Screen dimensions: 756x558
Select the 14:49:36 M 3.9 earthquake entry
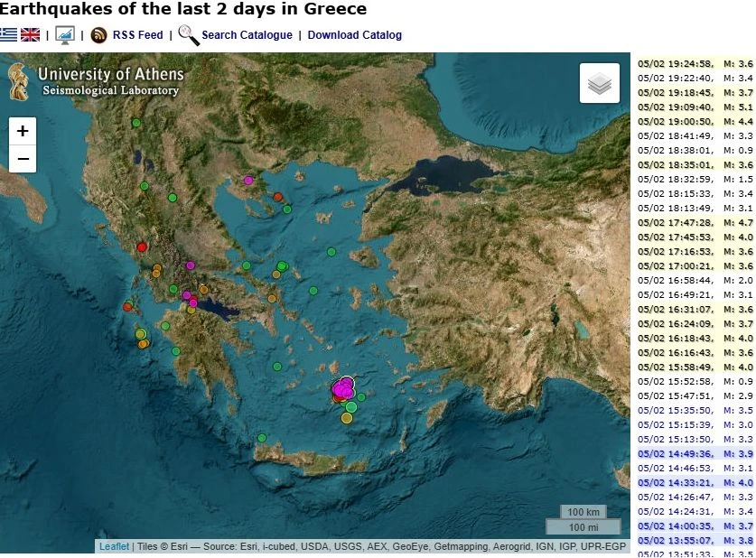[695, 454]
